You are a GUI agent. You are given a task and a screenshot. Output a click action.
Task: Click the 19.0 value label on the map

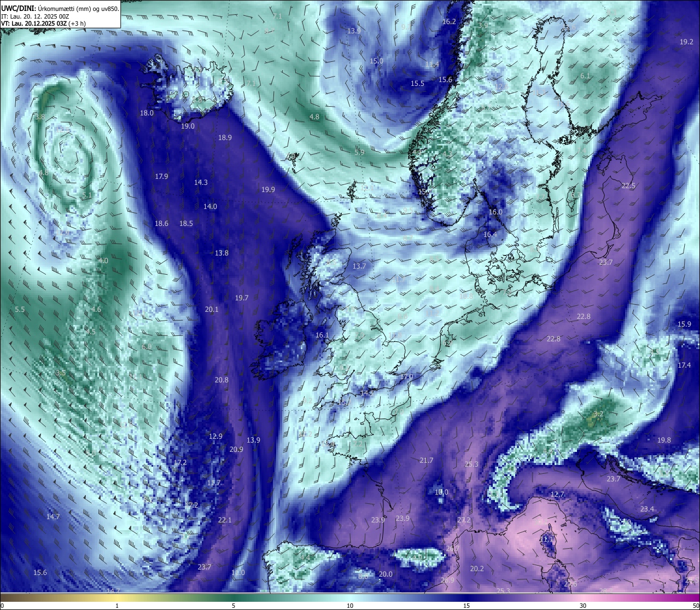188,126
